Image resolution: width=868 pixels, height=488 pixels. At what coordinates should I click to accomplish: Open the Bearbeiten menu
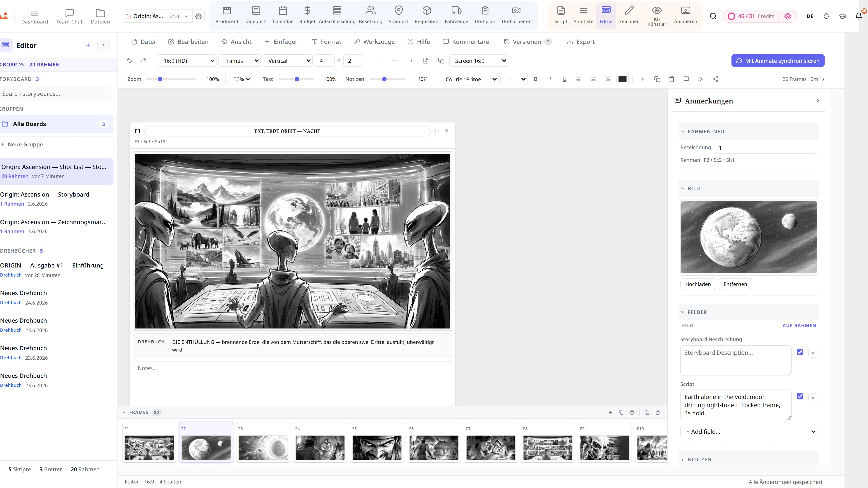pos(188,42)
